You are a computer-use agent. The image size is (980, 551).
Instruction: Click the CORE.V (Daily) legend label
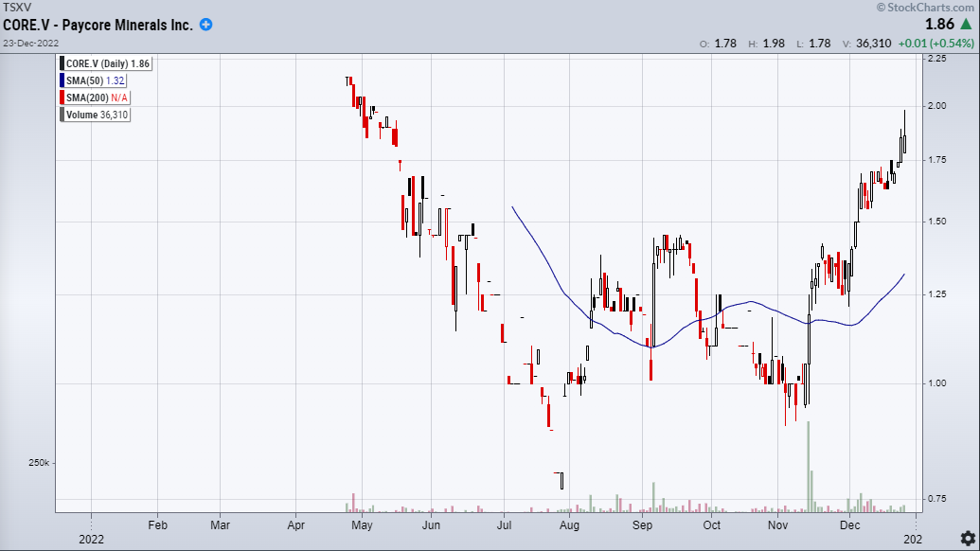pyautogui.click(x=108, y=63)
